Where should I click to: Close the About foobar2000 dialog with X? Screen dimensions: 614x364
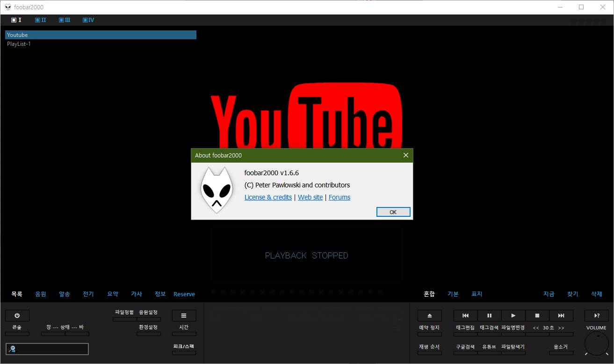pyautogui.click(x=406, y=155)
